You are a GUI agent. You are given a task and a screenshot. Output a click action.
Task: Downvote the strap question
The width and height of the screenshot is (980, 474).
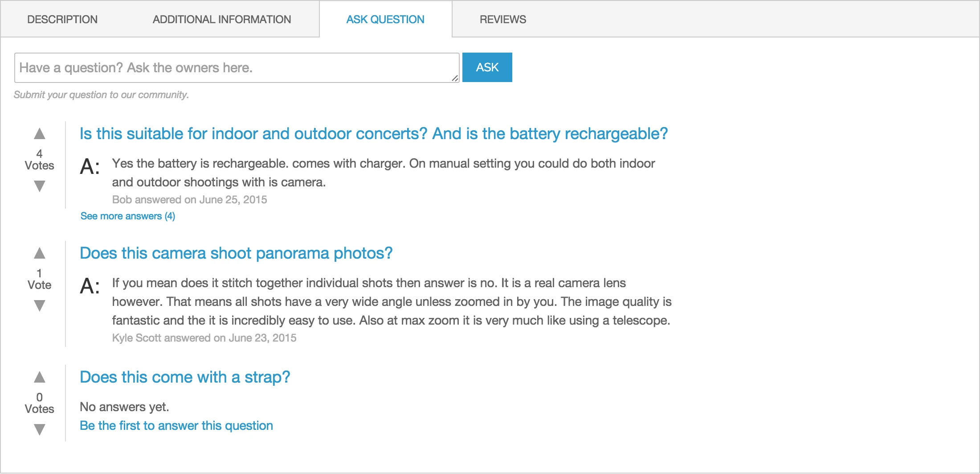(x=40, y=429)
